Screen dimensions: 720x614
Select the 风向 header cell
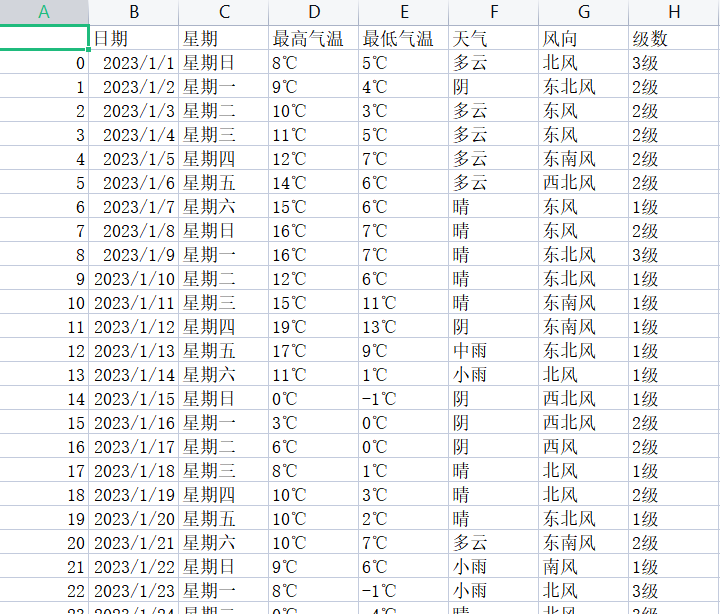(x=584, y=39)
